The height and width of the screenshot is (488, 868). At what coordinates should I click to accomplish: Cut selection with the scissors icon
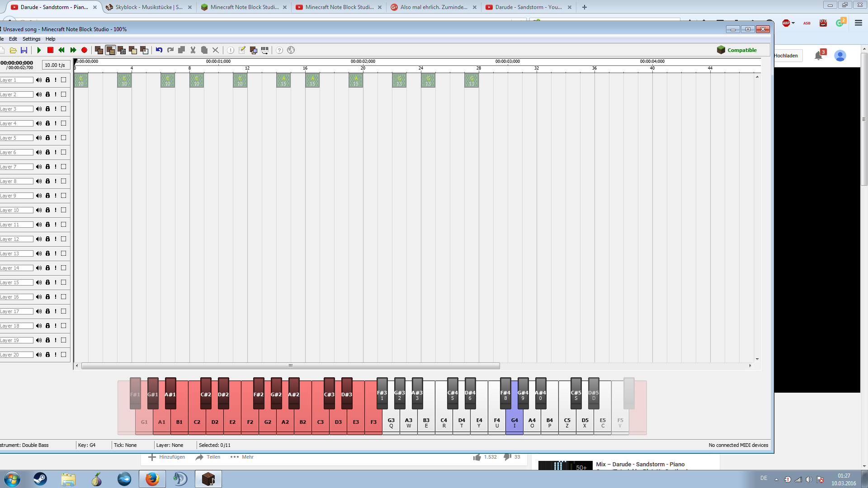pyautogui.click(x=193, y=50)
